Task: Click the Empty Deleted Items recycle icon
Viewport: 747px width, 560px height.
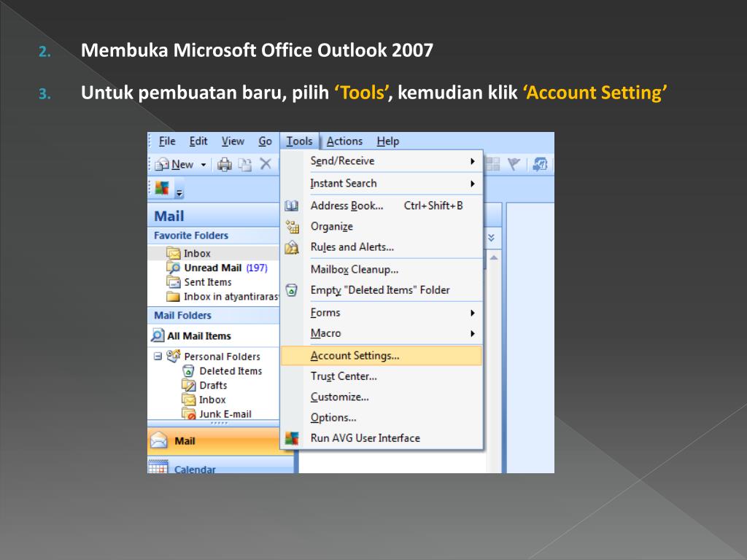Action: point(292,290)
